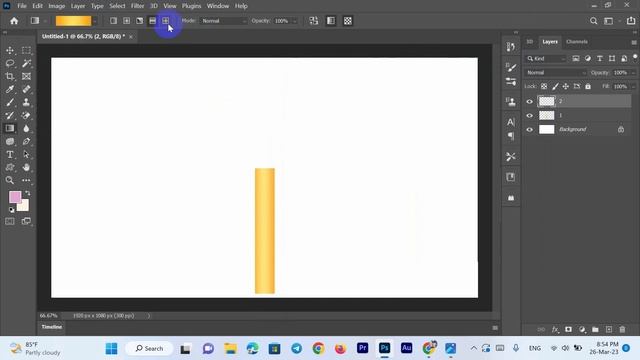Open the layer Fill dropdown

(x=633, y=87)
